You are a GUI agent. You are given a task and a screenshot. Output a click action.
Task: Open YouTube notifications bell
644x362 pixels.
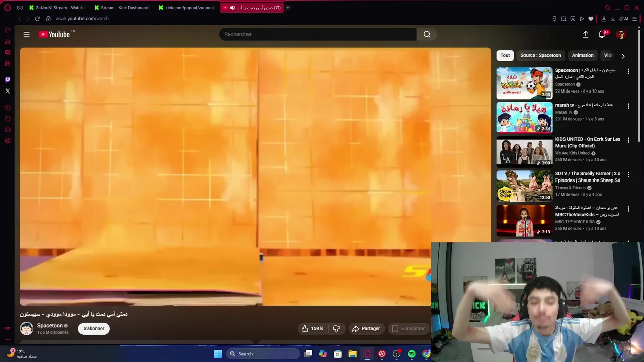pyautogui.click(x=602, y=34)
